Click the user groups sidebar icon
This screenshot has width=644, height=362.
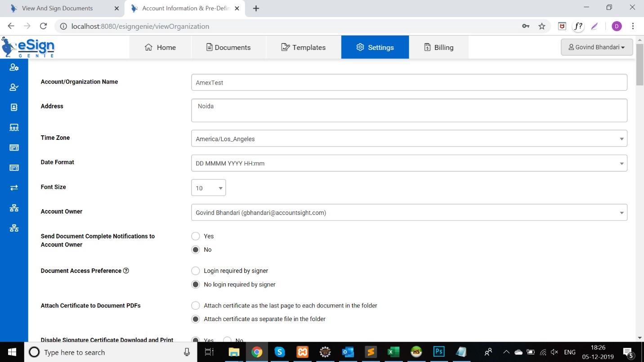14,127
